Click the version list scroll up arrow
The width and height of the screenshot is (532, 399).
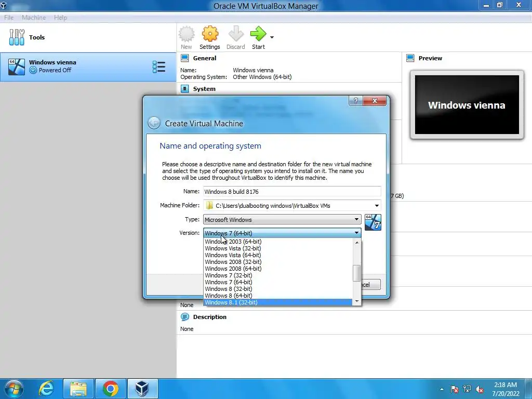[x=356, y=242]
